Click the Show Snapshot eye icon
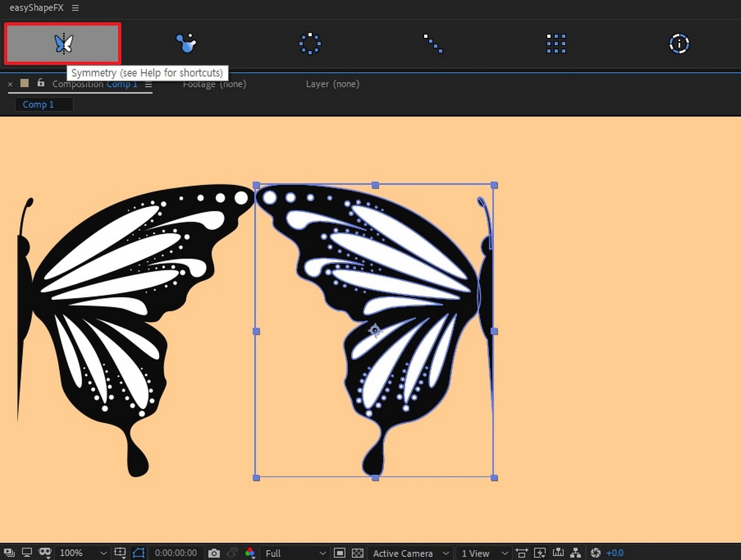The image size is (741, 560). [232, 552]
